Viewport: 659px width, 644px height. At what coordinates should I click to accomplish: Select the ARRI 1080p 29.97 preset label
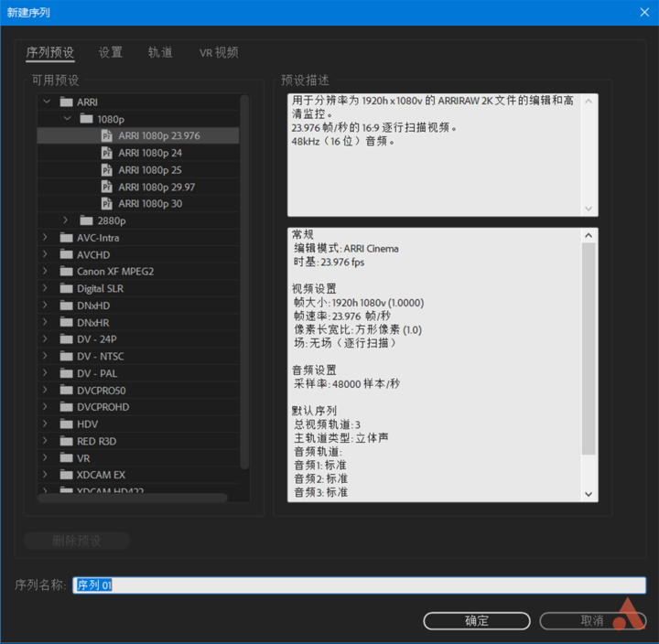(157, 187)
